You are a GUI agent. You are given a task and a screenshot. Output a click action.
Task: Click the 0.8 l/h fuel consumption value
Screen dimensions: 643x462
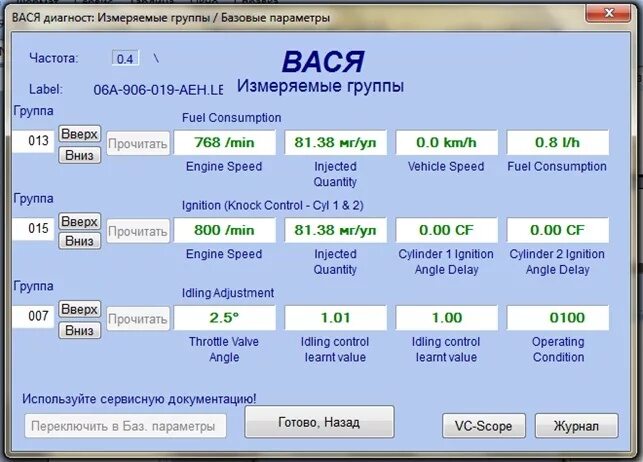pos(558,142)
